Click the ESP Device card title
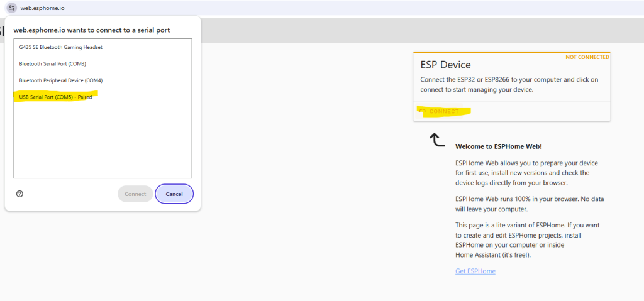Image resolution: width=644 pixels, height=301 pixels. [x=446, y=65]
